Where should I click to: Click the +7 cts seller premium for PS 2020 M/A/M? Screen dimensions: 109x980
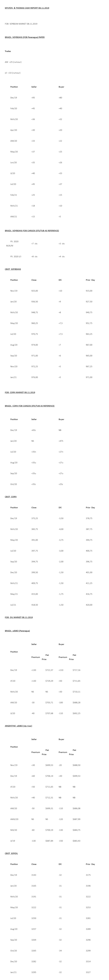(x=34, y=244)
